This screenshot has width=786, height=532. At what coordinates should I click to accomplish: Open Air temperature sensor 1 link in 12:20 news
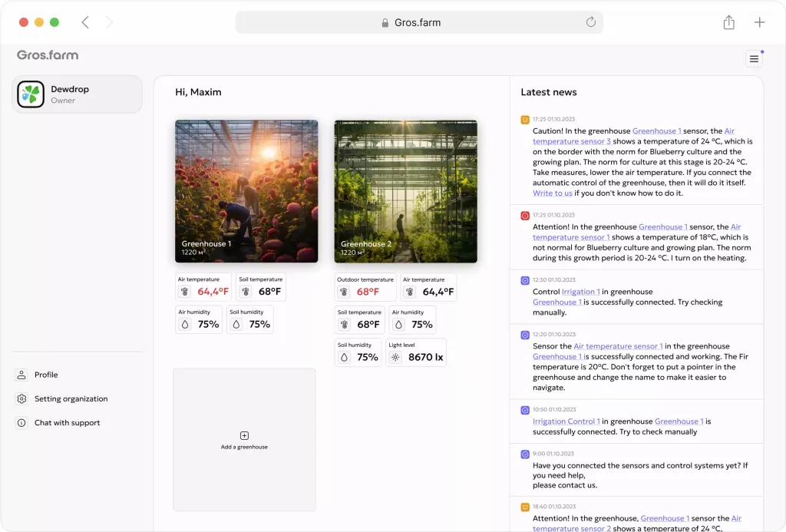click(618, 346)
